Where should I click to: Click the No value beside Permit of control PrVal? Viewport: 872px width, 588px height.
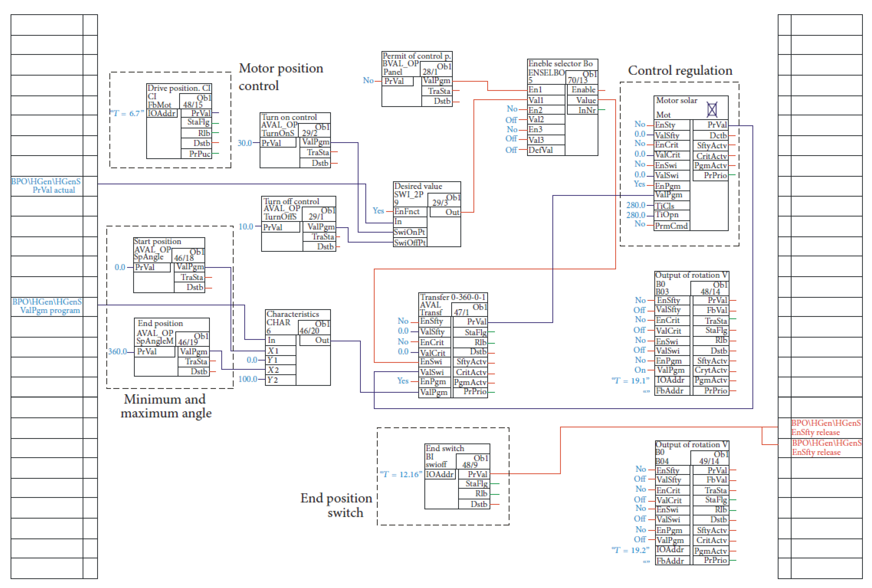[368, 80]
